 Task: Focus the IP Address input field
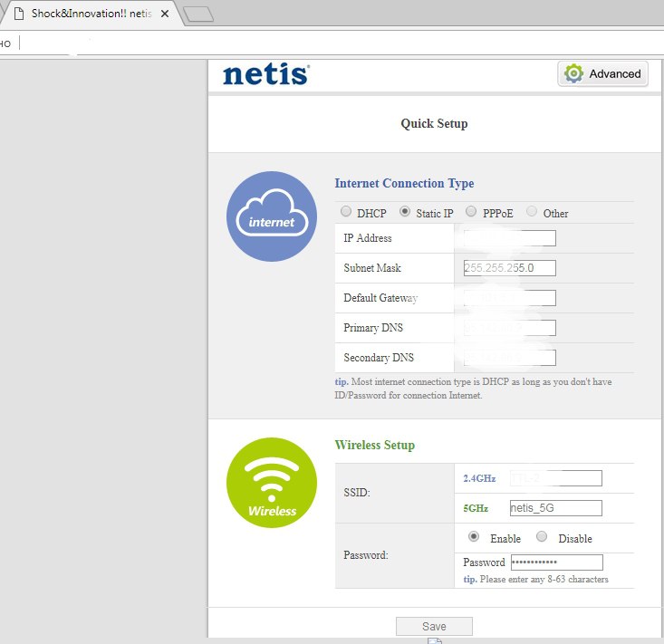(x=509, y=238)
